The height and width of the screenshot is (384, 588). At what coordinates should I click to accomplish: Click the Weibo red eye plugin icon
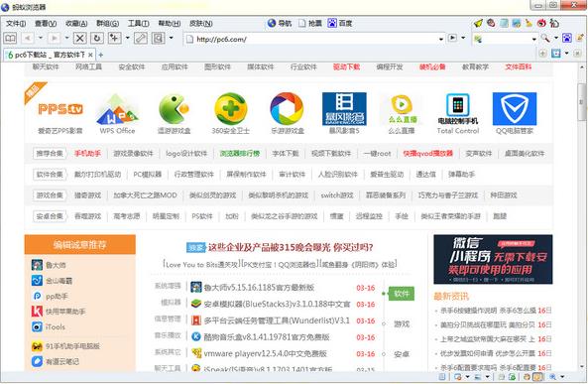[x=541, y=23]
